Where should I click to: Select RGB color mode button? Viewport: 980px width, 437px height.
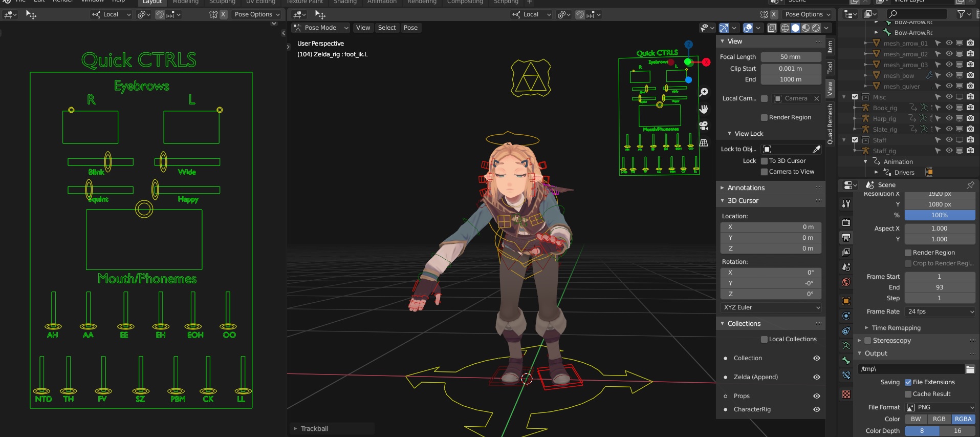(x=939, y=419)
